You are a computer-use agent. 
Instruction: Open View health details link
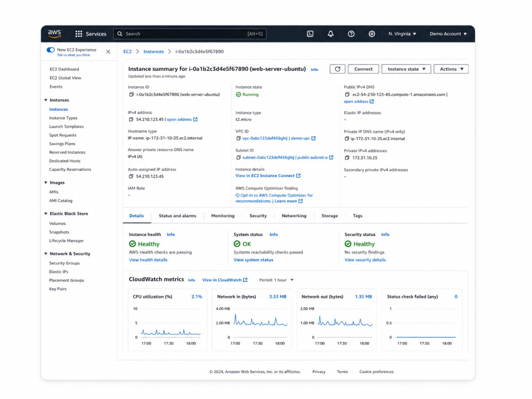(148, 260)
